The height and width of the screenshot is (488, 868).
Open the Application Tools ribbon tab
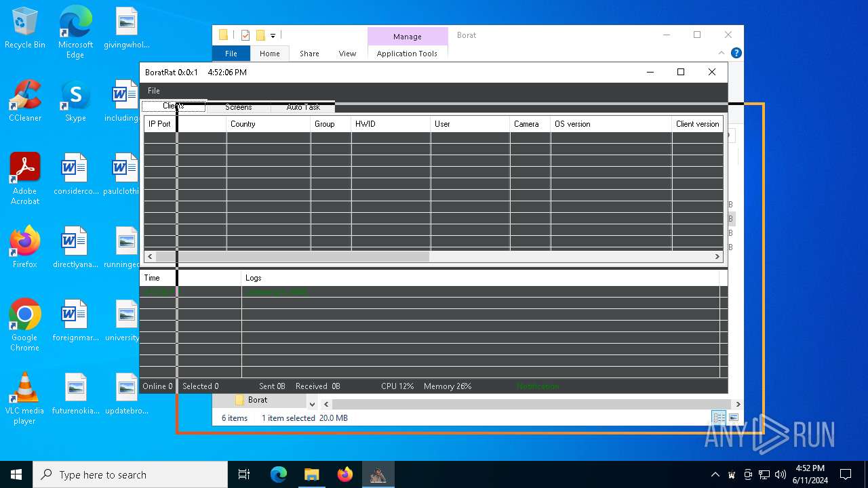(x=407, y=54)
